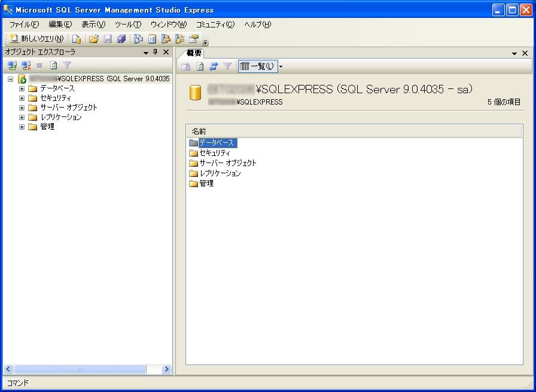Expand the 管理 tree node

click(x=22, y=127)
